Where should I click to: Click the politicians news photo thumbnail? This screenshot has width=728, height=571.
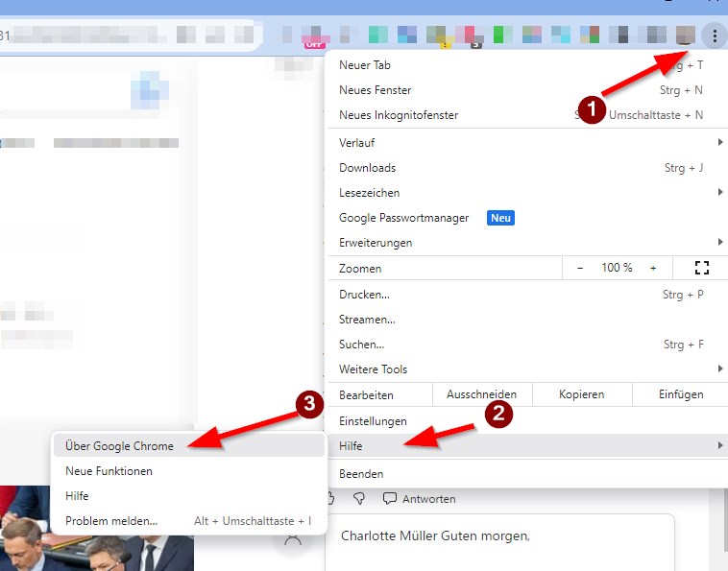click(97, 529)
